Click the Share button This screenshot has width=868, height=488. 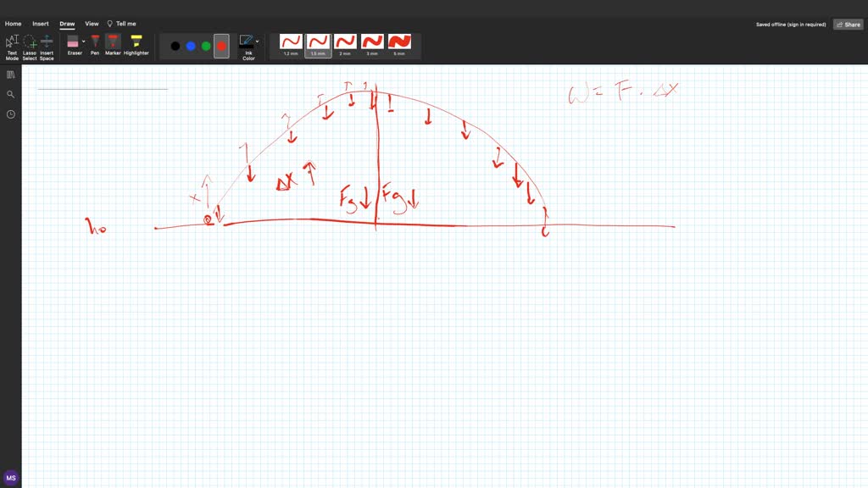(848, 24)
